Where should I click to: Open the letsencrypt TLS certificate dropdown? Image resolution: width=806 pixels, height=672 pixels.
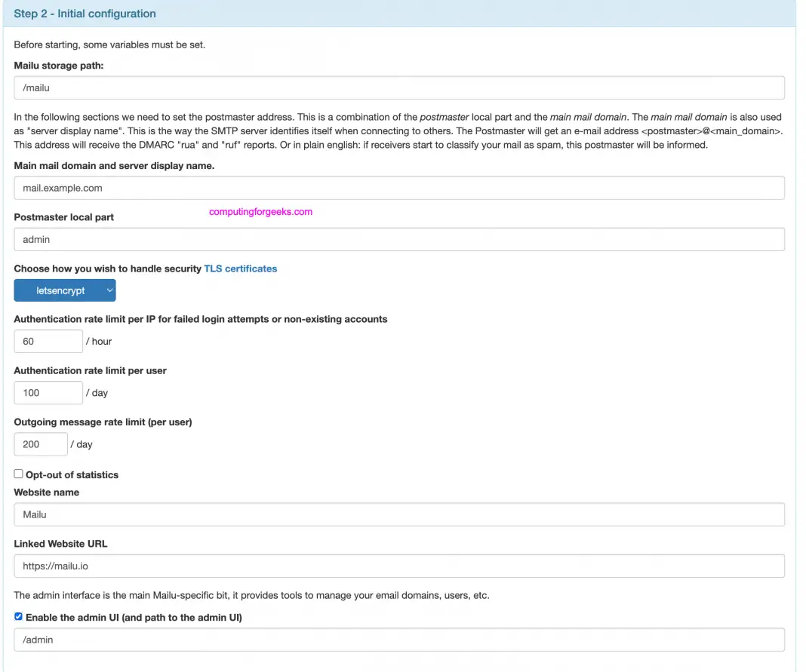(64, 290)
